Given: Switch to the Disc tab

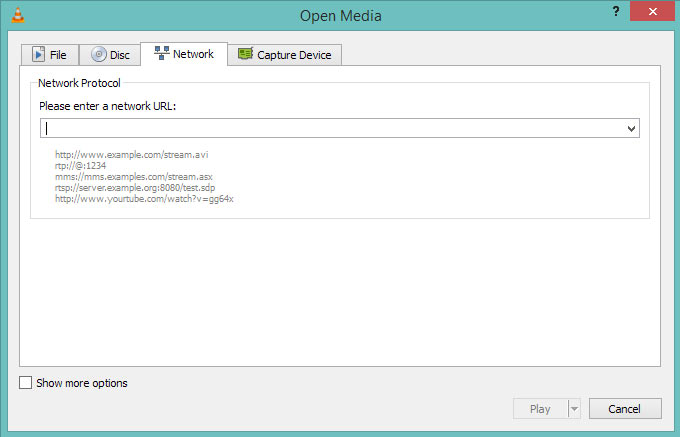Looking at the screenshot, I should point(110,55).
